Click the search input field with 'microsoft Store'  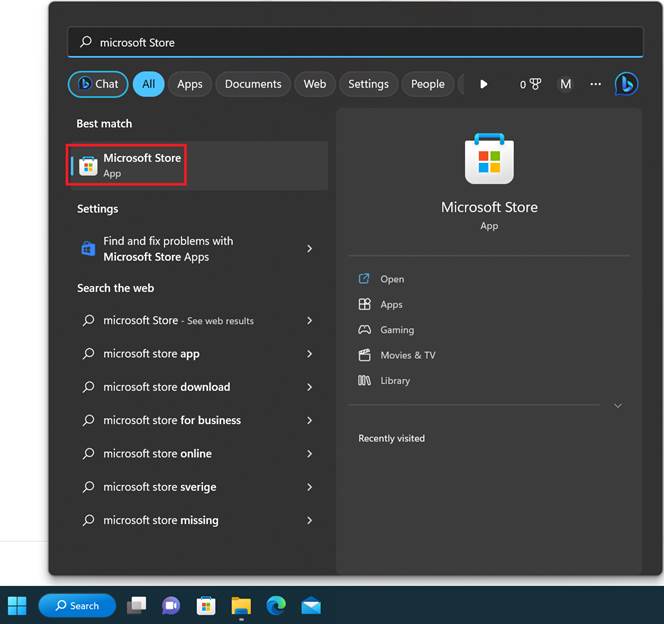(355, 42)
